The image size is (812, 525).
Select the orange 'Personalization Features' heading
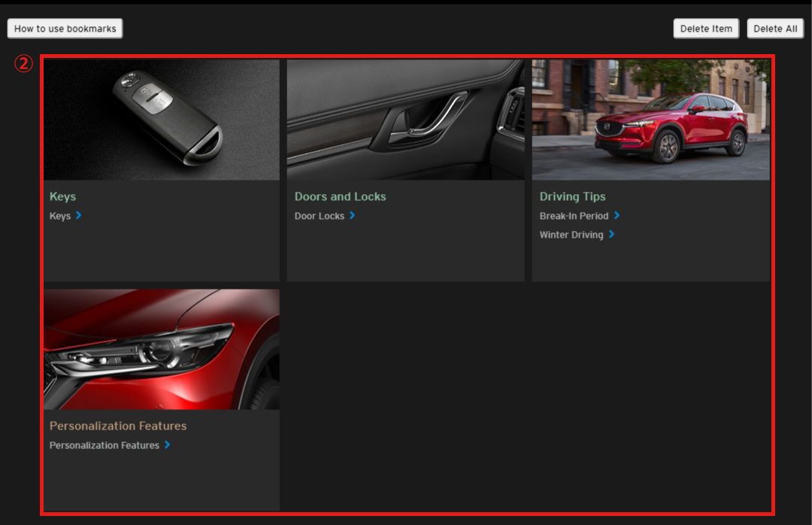118,426
